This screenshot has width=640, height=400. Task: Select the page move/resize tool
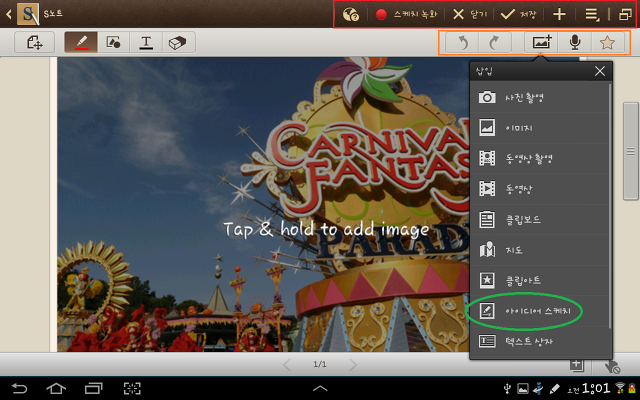35,42
